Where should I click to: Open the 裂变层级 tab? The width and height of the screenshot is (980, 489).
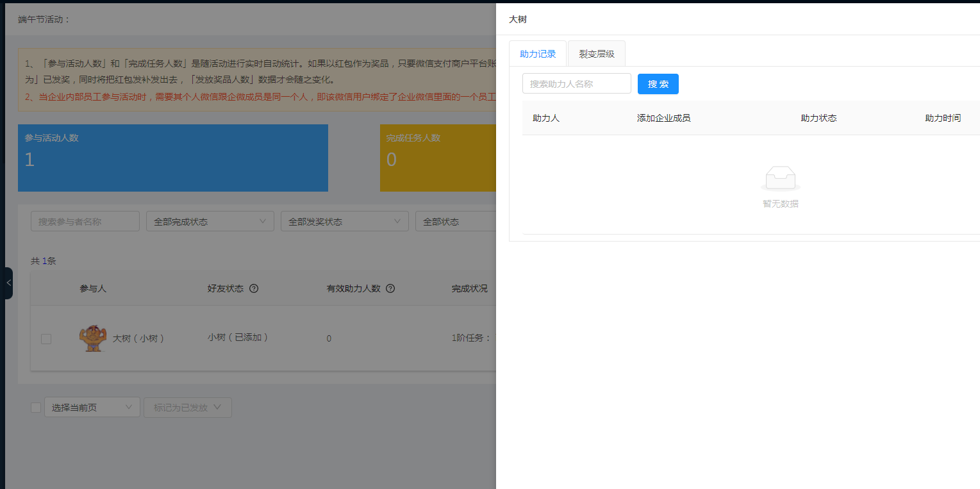(597, 54)
